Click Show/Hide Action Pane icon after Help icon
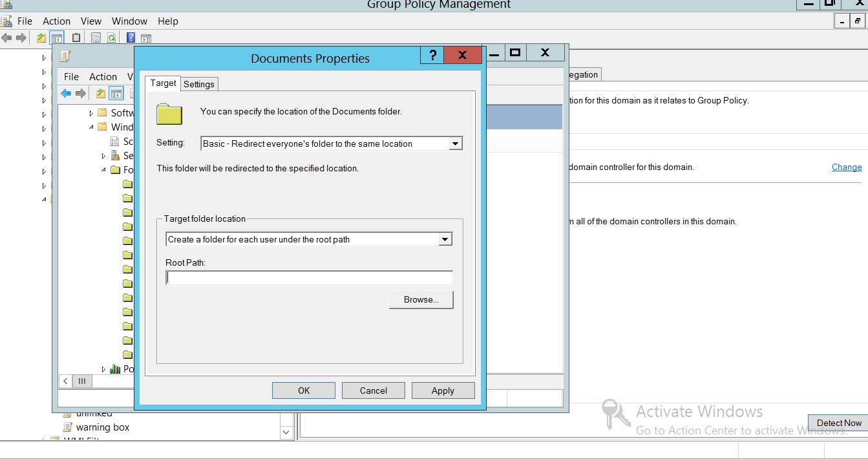 146,38
